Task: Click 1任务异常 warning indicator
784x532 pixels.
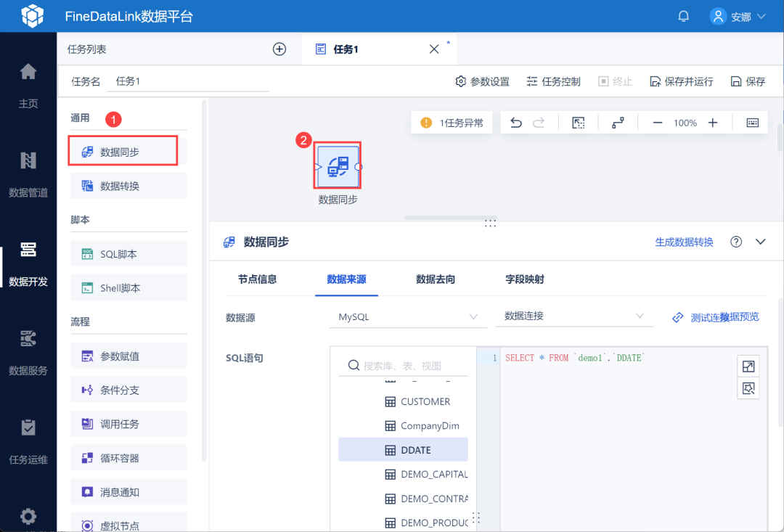Action: click(452, 123)
